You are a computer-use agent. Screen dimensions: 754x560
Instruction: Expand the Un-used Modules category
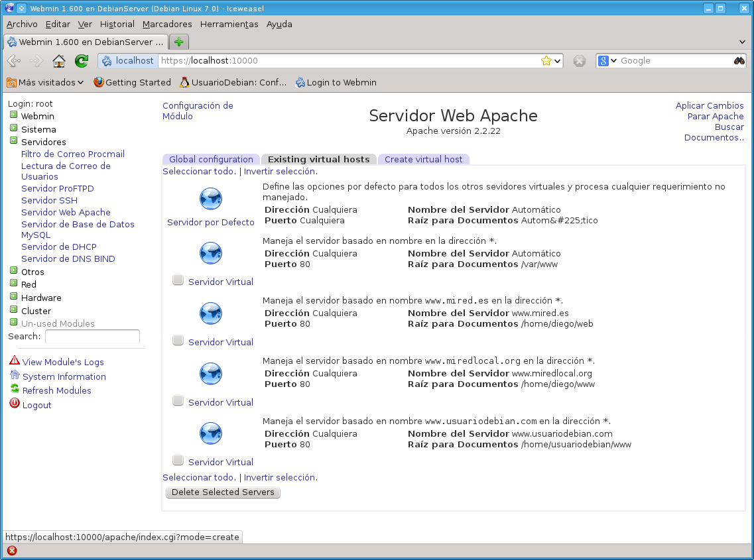click(13, 321)
